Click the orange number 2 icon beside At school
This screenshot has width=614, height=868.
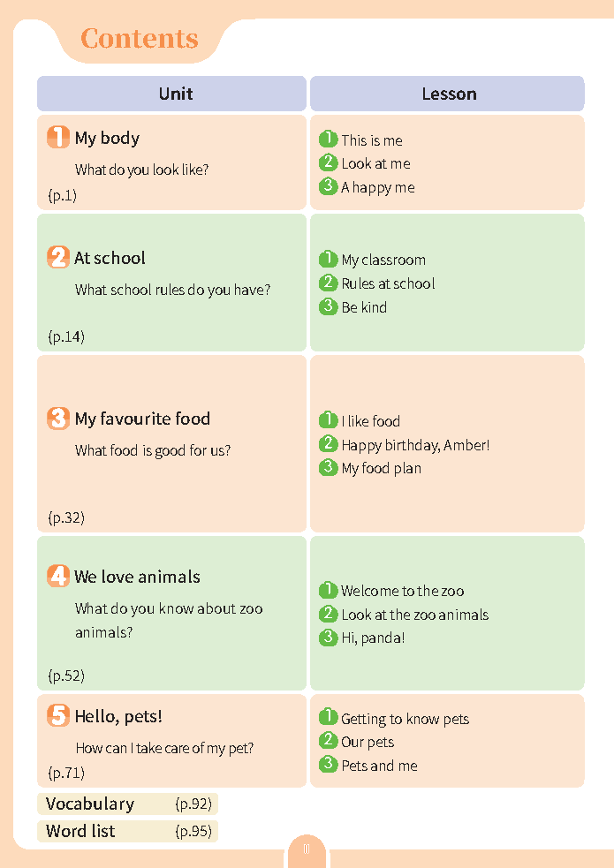pyautogui.click(x=58, y=258)
